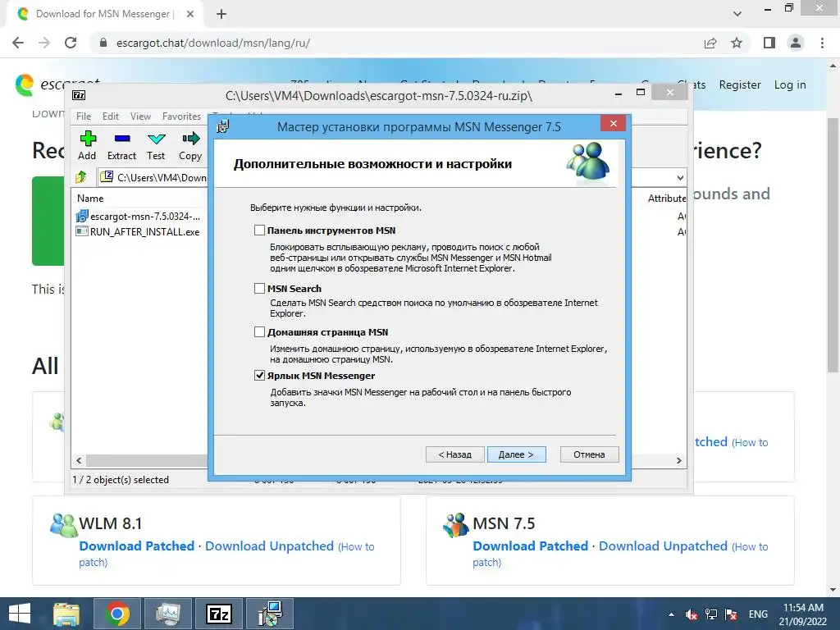The image size is (840, 630).
Task: Click the WLM 8.1 buddies icon on webpage
Action: 63,524
